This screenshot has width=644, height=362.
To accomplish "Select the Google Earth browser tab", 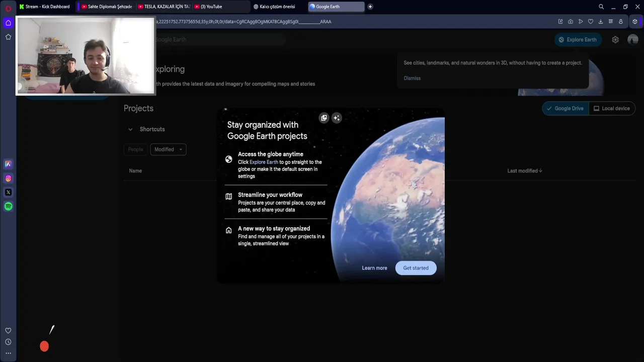I will (336, 7).
